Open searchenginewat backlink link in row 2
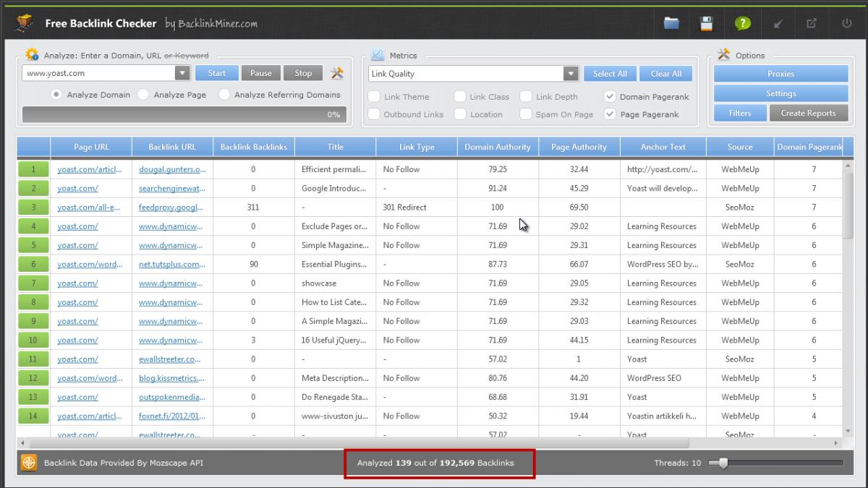Image resolution: width=868 pixels, height=488 pixels. tap(172, 188)
